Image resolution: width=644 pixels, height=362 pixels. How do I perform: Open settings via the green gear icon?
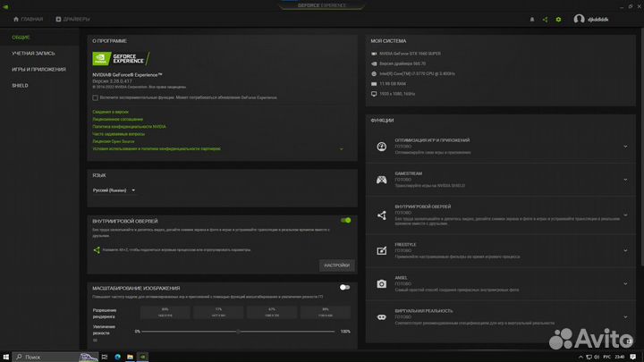tap(559, 18)
